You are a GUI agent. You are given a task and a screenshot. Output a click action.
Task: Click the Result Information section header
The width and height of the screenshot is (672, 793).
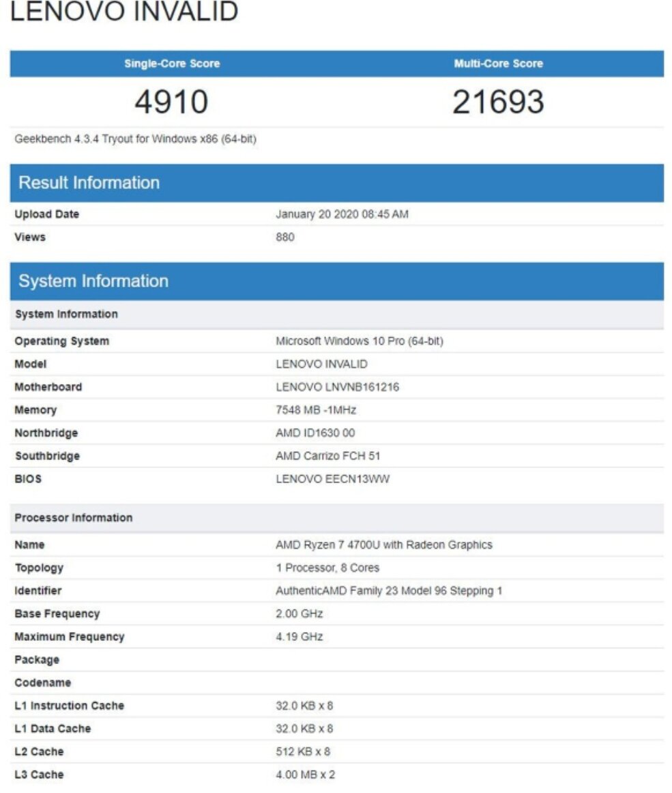[337, 183]
